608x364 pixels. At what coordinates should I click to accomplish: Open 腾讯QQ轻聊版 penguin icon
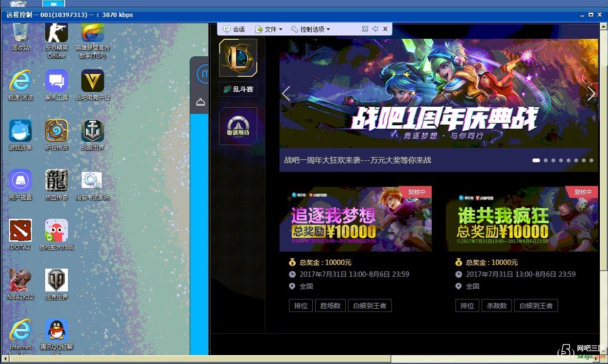coord(56,338)
